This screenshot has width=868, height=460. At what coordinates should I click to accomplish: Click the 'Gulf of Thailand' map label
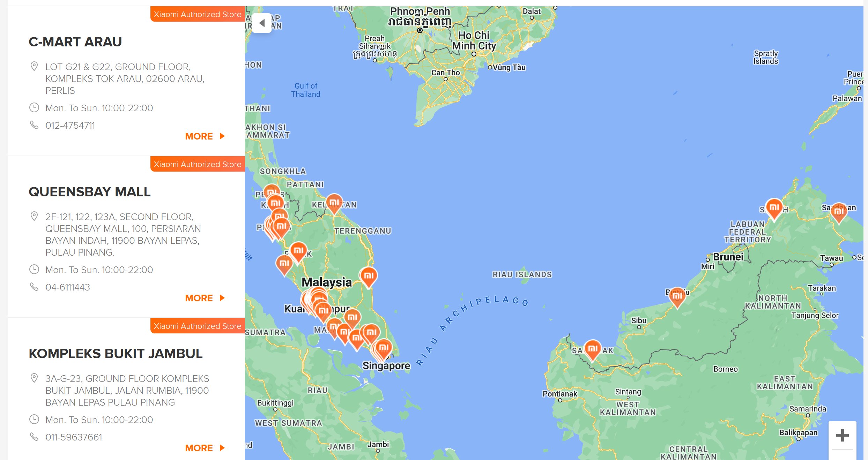click(306, 90)
